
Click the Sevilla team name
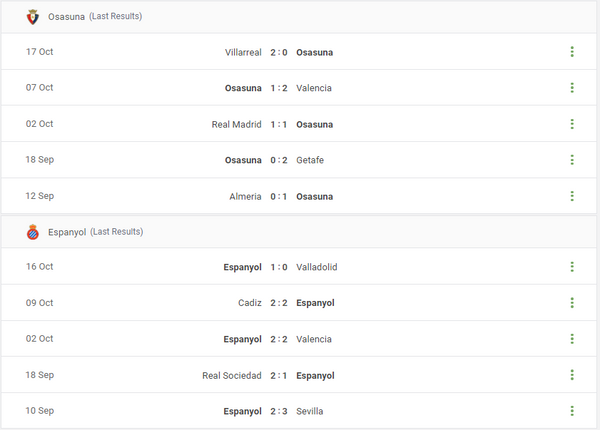(x=310, y=411)
